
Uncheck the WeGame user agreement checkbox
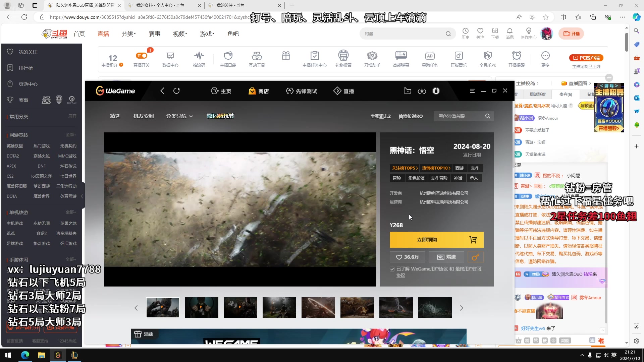click(x=392, y=269)
